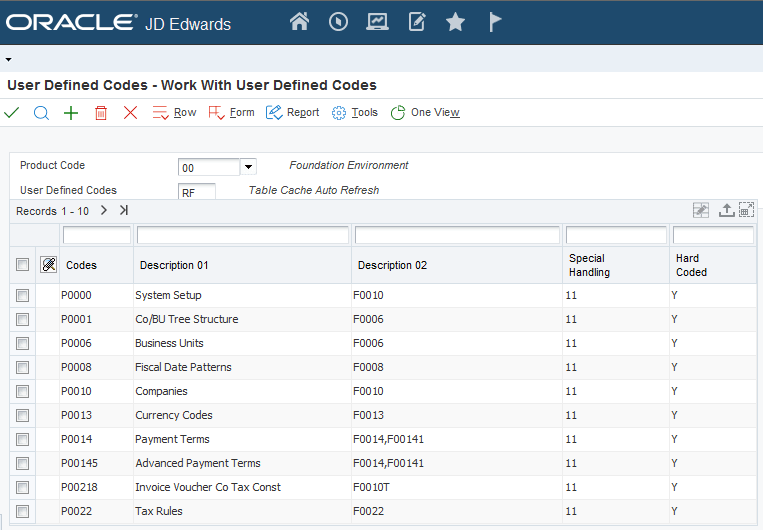The image size is (763, 530).
Task: Check the box for row P0000
Action: [22, 296]
